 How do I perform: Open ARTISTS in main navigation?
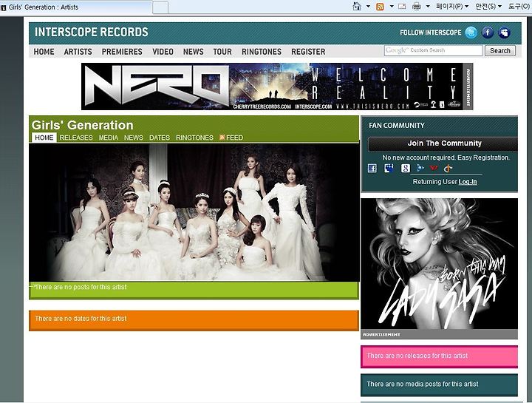[x=78, y=52]
